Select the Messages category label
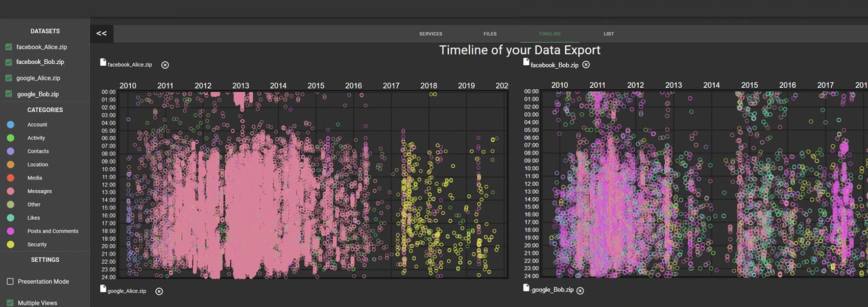868x307 pixels. 40,191
